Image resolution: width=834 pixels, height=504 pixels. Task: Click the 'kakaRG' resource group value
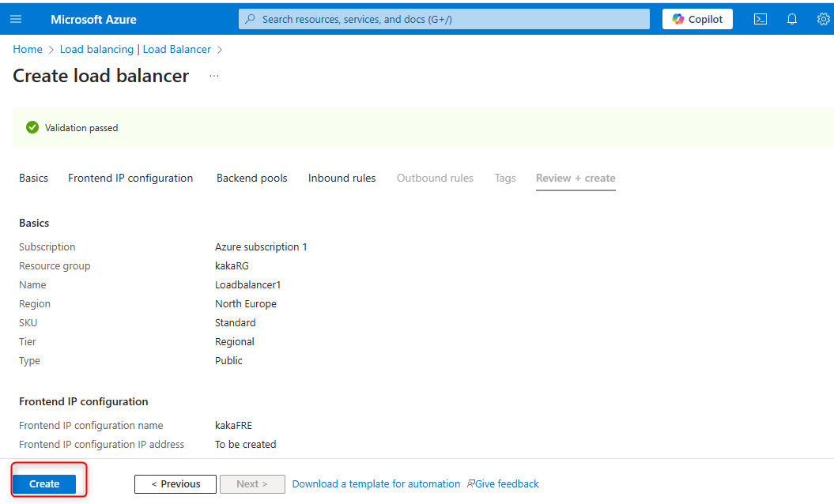[x=232, y=265]
